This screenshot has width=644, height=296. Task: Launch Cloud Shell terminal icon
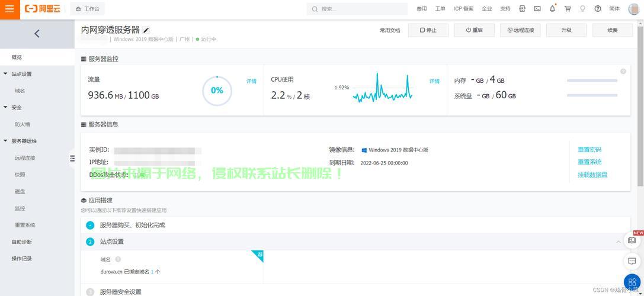537,9
